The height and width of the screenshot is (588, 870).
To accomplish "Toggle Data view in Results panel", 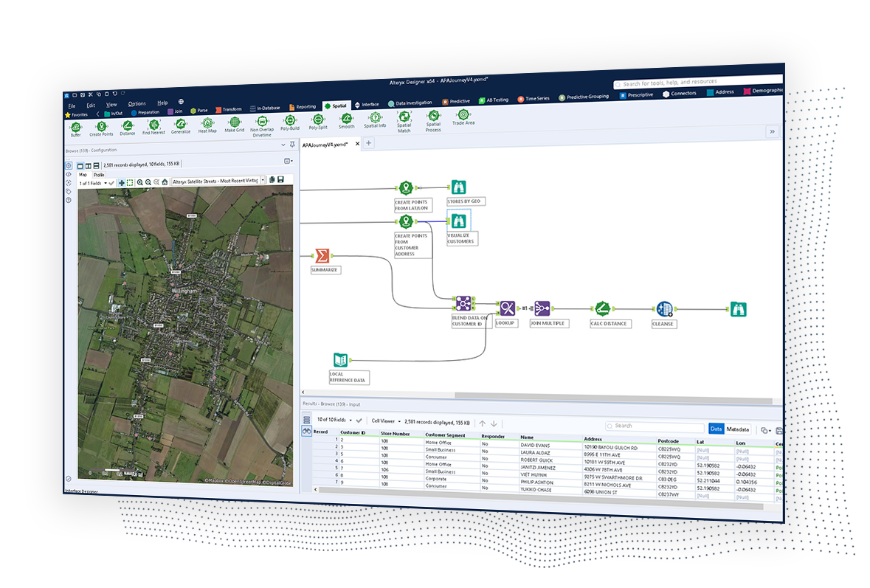I will click(717, 428).
